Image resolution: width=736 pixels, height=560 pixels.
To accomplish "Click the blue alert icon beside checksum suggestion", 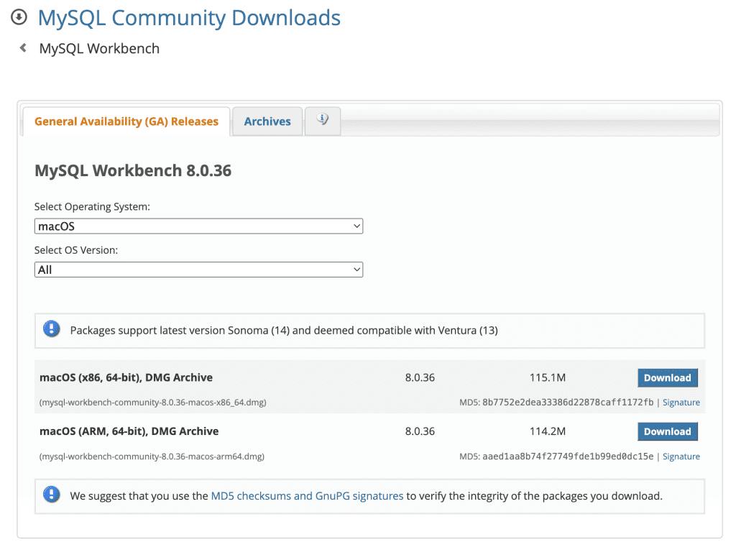I will 52,495.
